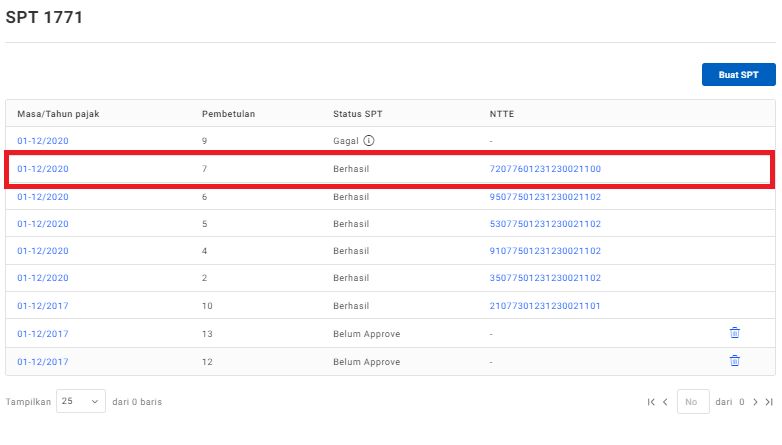Open 01-12/2017 period link for Pembetulan 10

[x=43, y=306]
